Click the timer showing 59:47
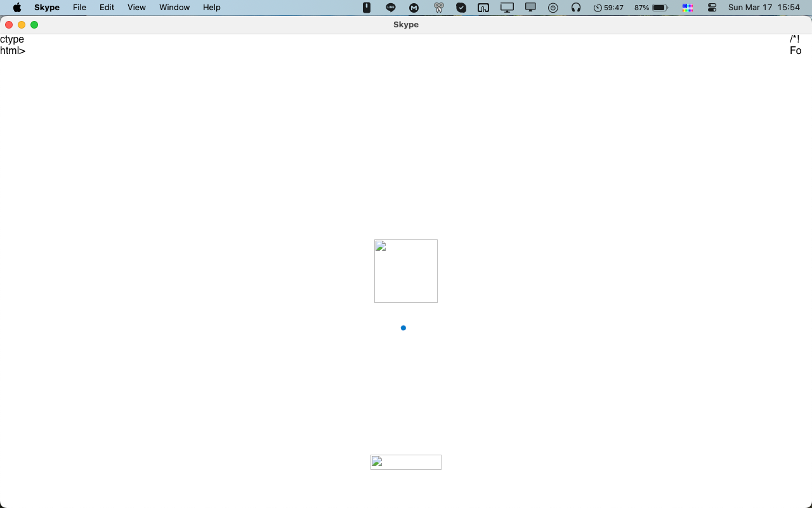Image resolution: width=812 pixels, height=508 pixels. [x=608, y=8]
